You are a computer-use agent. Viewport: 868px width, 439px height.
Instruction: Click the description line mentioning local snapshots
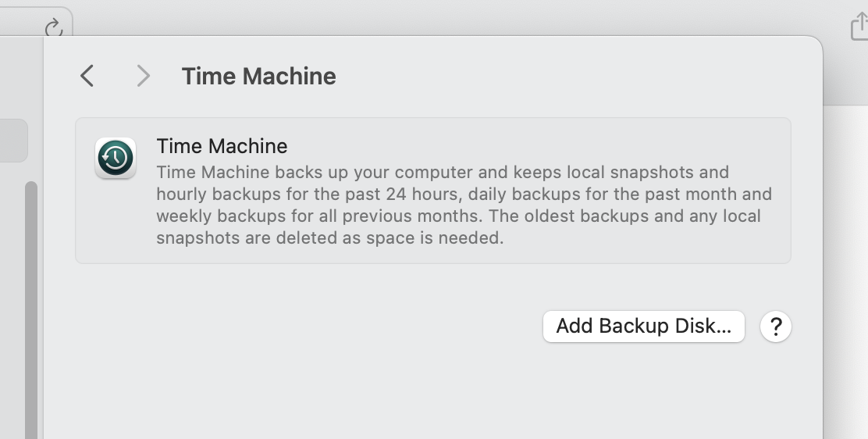click(443, 173)
